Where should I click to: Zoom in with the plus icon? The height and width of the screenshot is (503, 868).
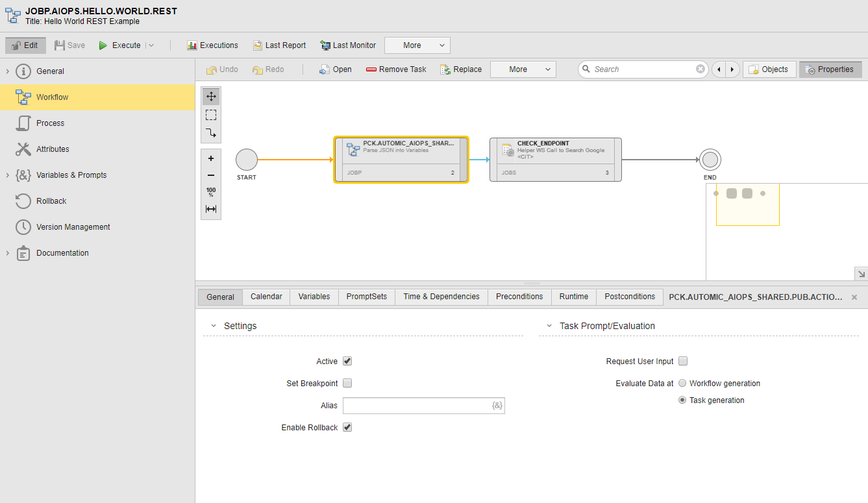click(211, 158)
